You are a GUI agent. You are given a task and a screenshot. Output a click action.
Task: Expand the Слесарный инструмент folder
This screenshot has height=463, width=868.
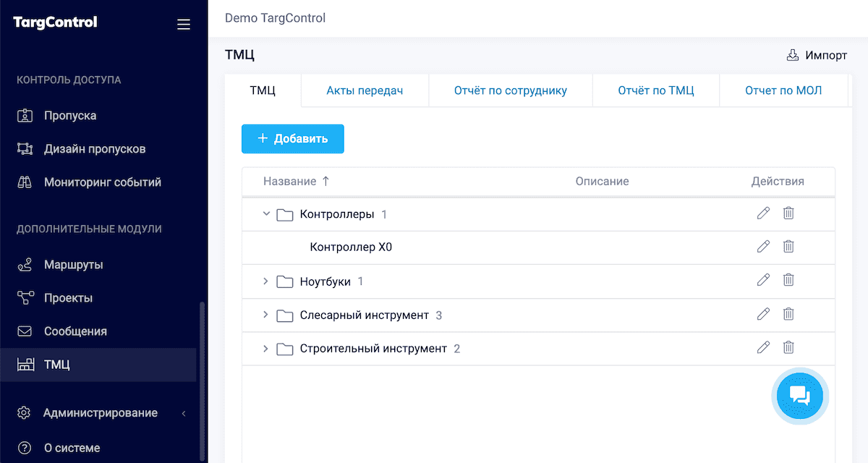point(265,315)
